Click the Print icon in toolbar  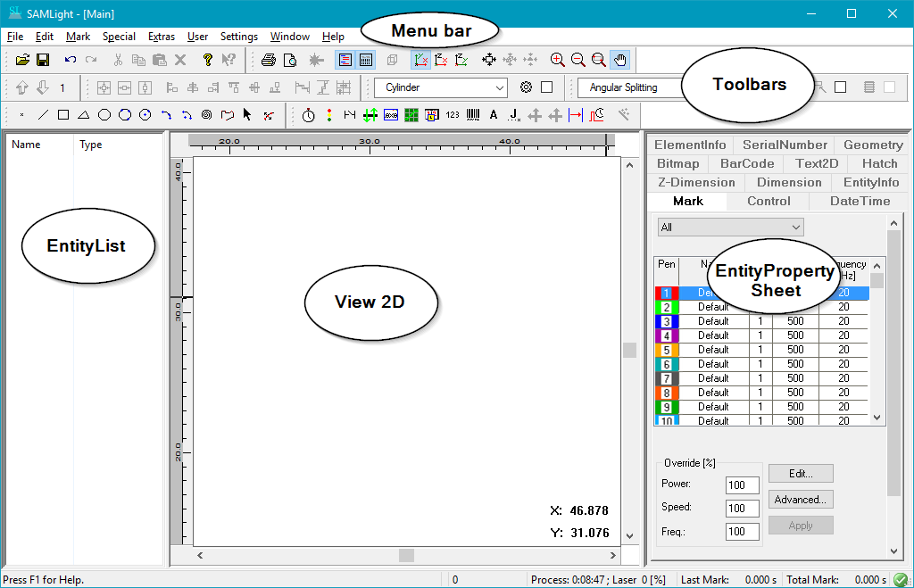(x=268, y=60)
